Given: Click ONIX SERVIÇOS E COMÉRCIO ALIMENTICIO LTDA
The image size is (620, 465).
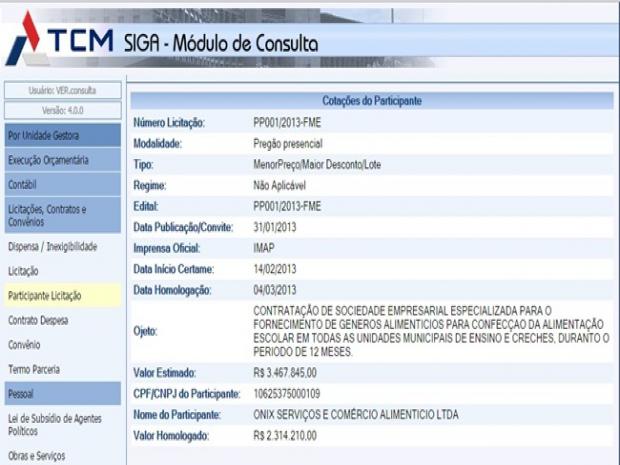Looking at the screenshot, I should (356, 414).
